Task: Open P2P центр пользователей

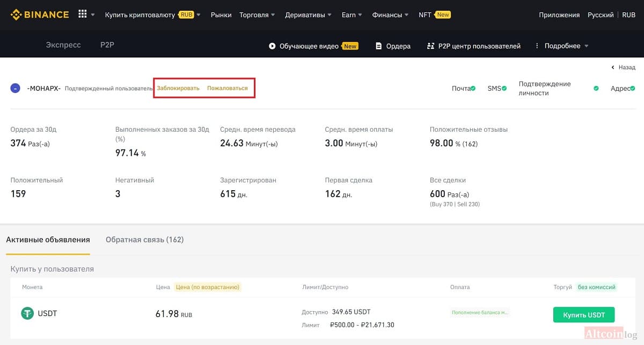Action: [x=479, y=46]
